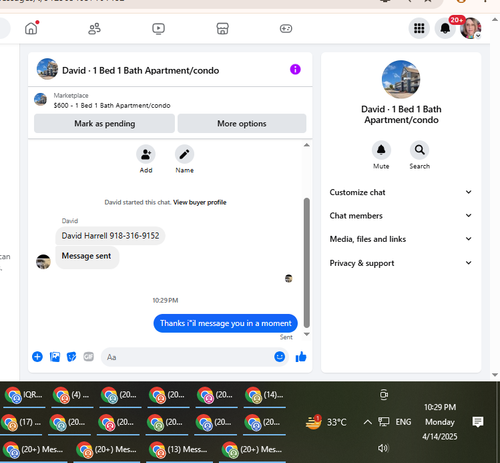The image size is (500, 463).
Task: Open the volume speaker icon in the system tray
Action: tap(383, 448)
